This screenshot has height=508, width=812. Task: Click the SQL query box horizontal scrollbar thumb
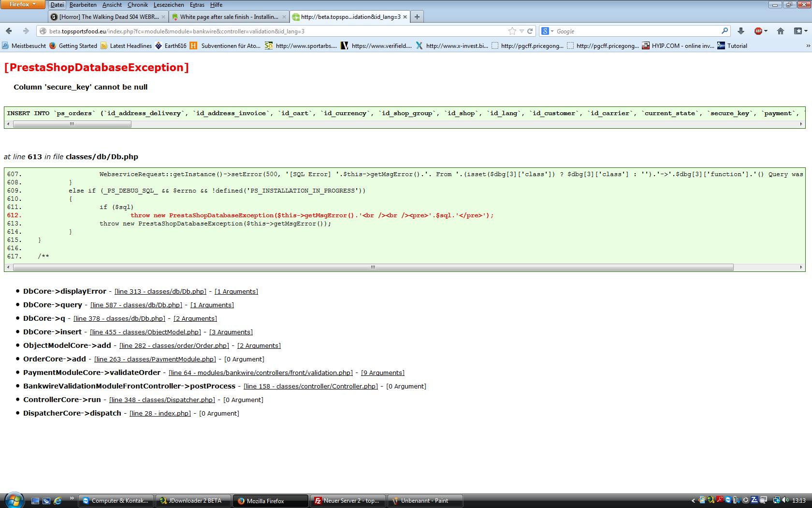[x=72, y=124]
